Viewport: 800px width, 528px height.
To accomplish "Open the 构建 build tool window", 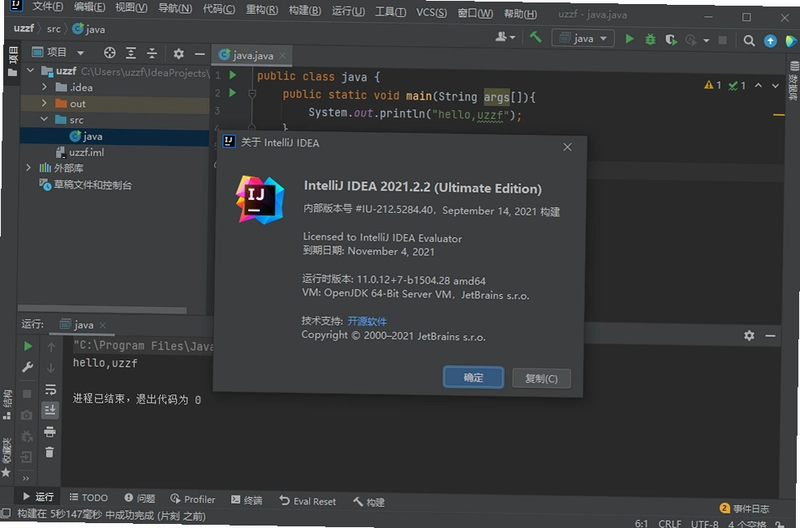I will 369,502.
